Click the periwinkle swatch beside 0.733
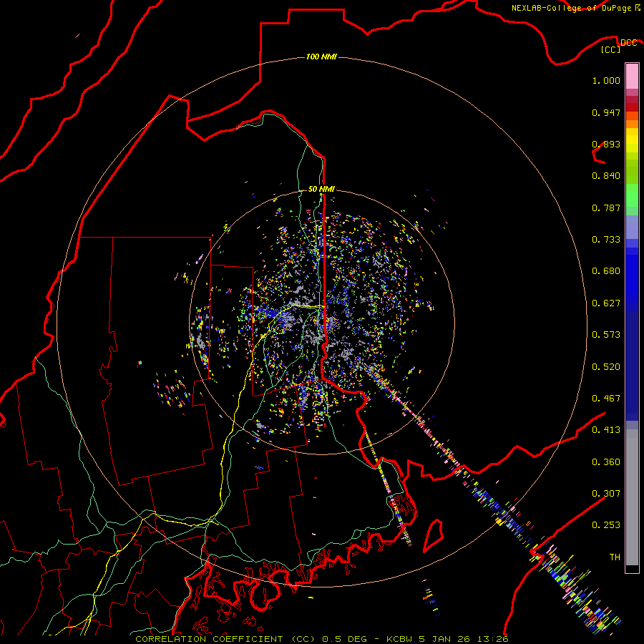This screenshot has width=644, height=644. [x=632, y=227]
